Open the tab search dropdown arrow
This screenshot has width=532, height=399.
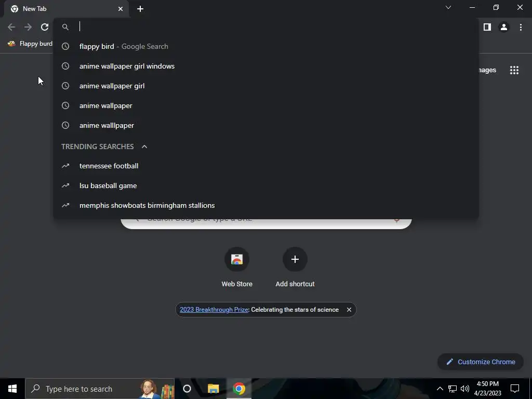click(x=448, y=7)
